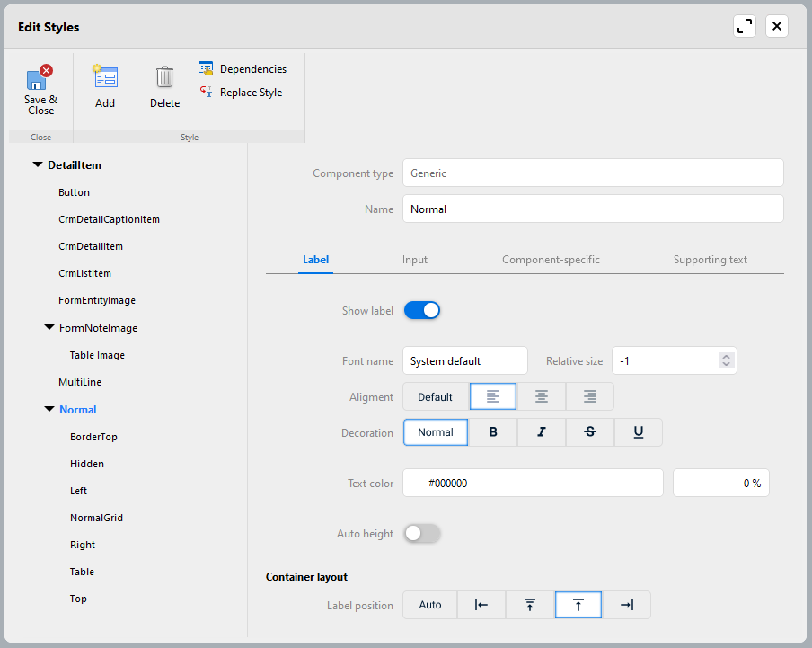Switch to the Input tab

click(x=415, y=260)
